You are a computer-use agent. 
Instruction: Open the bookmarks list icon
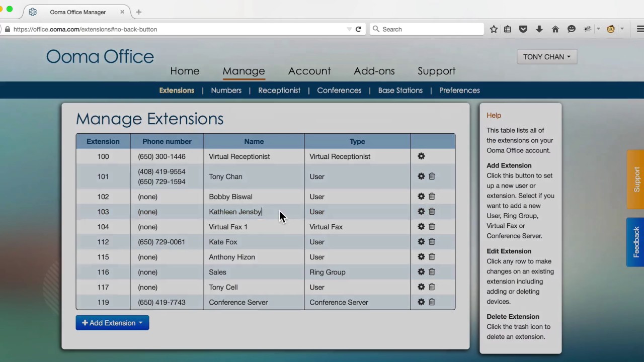508,29
